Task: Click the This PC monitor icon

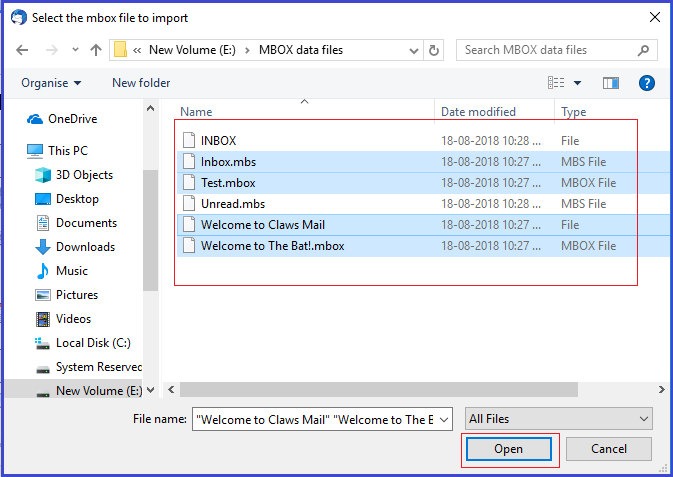Action: (35, 151)
